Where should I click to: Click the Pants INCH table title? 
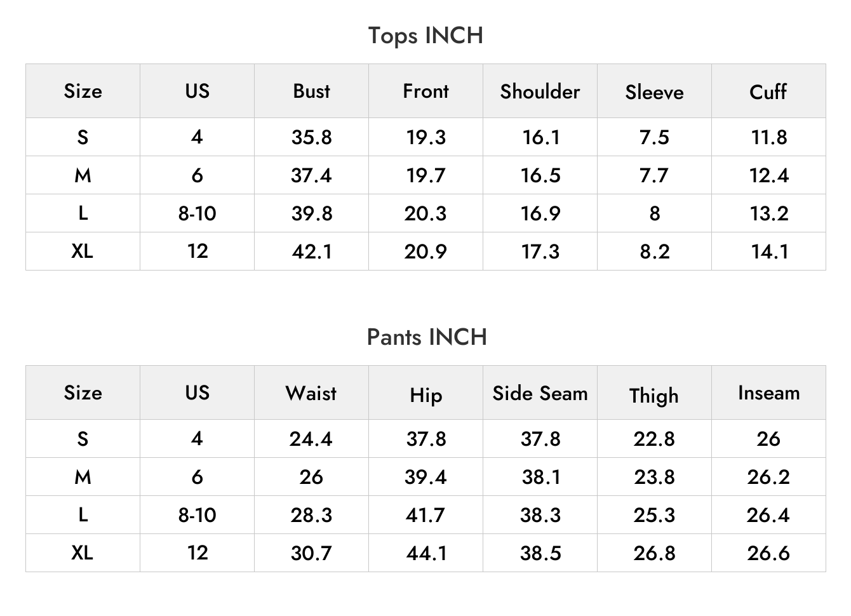pyautogui.click(x=427, y=337)
